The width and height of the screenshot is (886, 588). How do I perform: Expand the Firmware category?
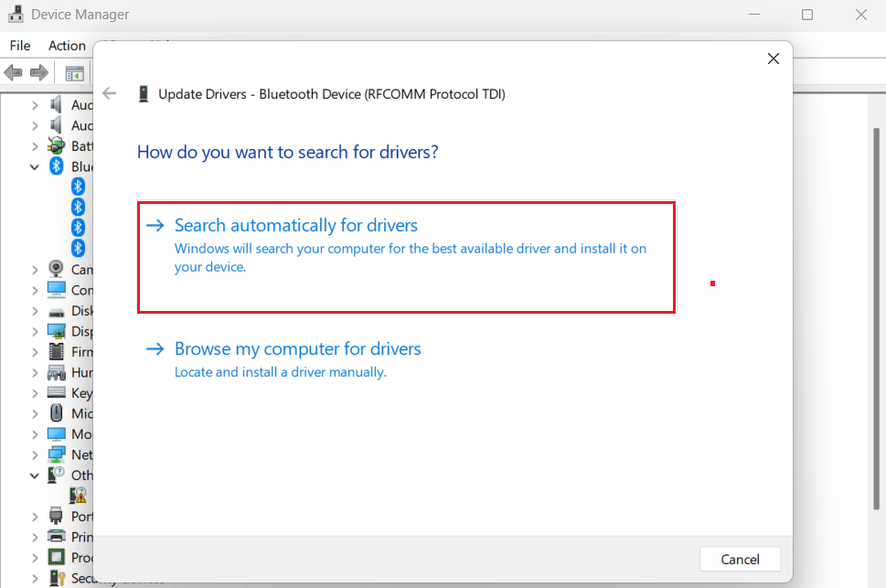[35, 352]
